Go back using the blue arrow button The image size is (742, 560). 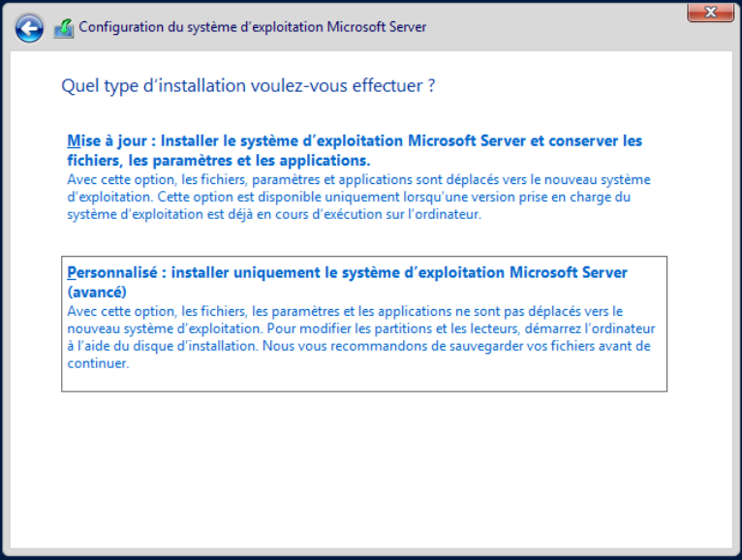tap(29, 28)
